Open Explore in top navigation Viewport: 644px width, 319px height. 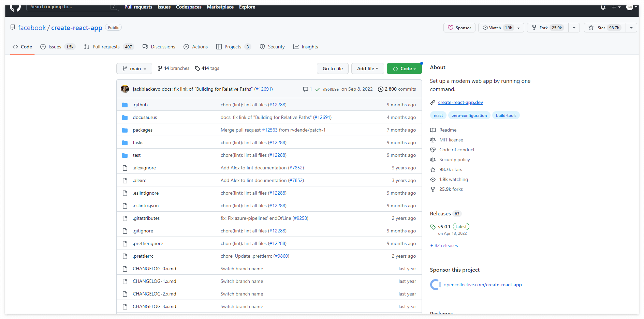point(247,7)
